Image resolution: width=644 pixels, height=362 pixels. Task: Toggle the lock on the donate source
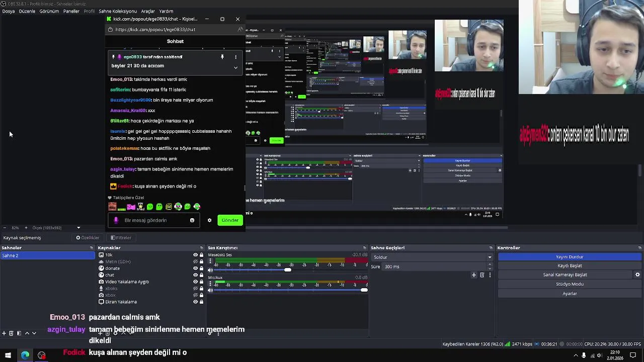pos(202,268)
